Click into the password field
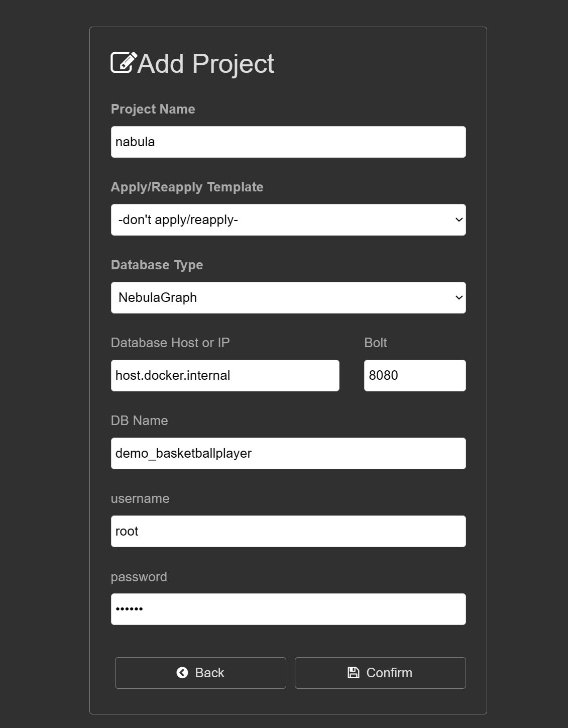 pyautogui.click(x=288, y=609)
